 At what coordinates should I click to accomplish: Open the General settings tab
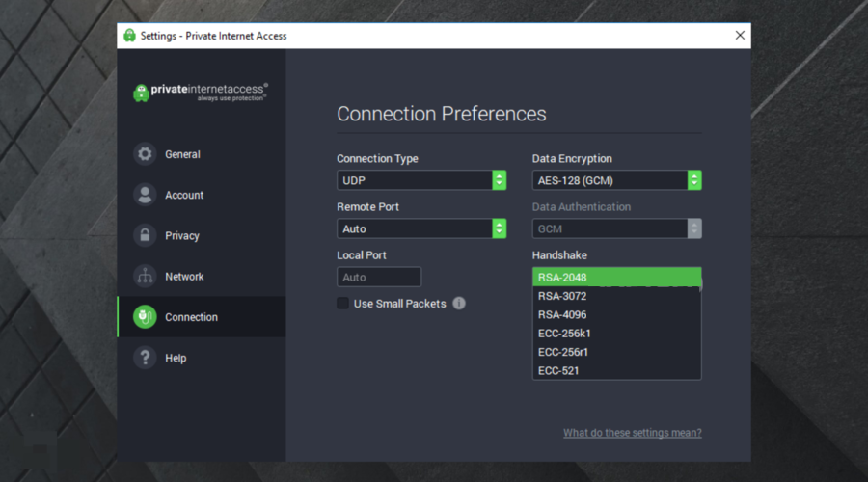(x=202, y=154)
